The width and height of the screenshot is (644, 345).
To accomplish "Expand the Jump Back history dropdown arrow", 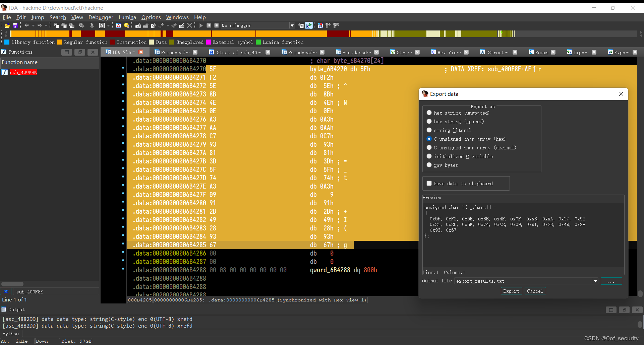I will (33, 25).
